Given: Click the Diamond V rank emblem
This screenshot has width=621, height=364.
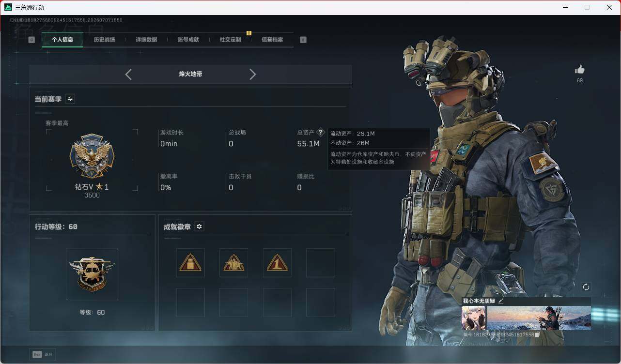Looking at the screenshot, I should click(x=92, y=156).
